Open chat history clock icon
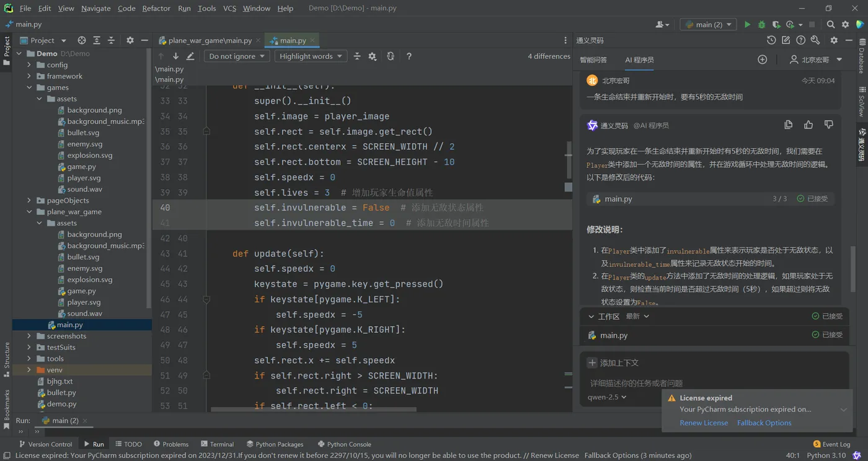868x461 pixels. pos(771,40)
